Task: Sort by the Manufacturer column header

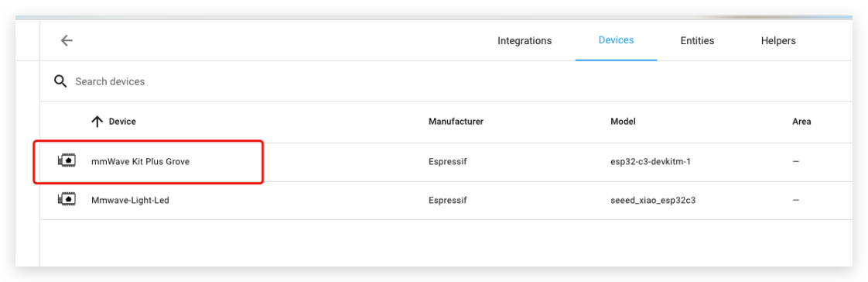Action: pos(456,122)
